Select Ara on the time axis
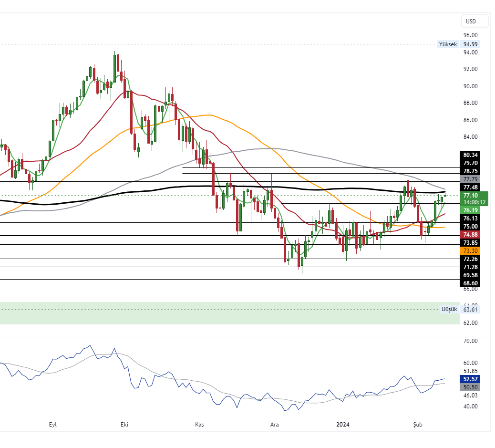495x448 pixels. tap(274, 424)
